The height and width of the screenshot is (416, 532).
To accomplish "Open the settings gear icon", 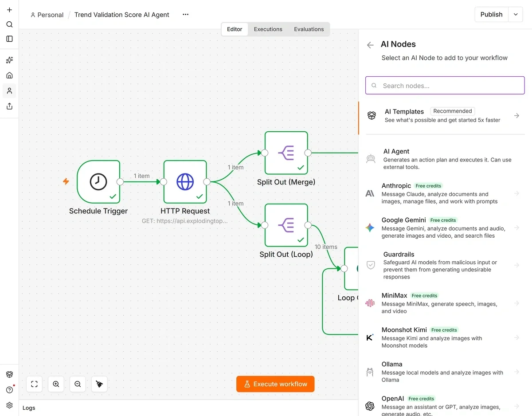I will 9,405.
